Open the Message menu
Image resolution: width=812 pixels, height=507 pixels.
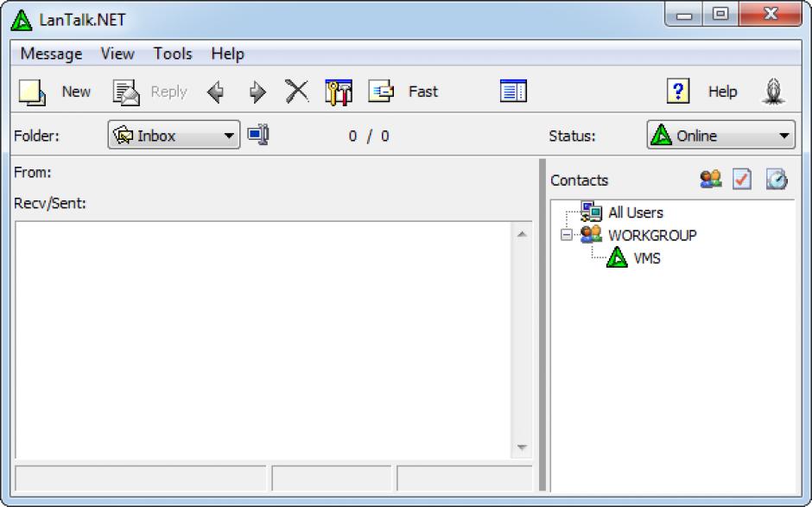(51, 54)
